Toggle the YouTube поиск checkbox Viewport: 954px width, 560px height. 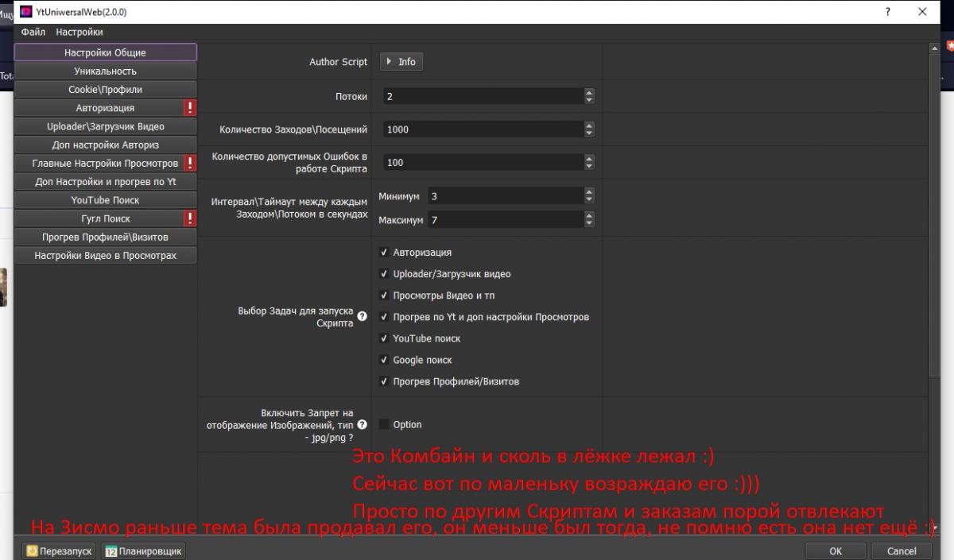[x=384, y=338]
